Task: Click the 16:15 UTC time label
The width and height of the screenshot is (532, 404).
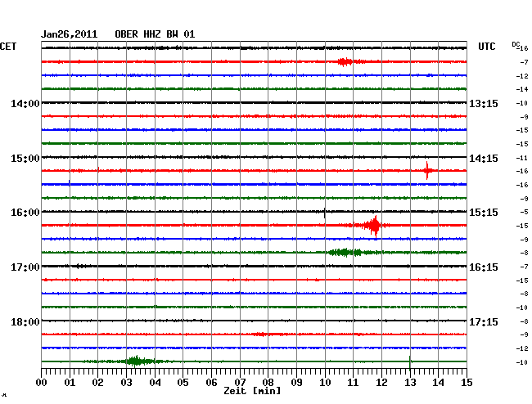Action: 484,267
